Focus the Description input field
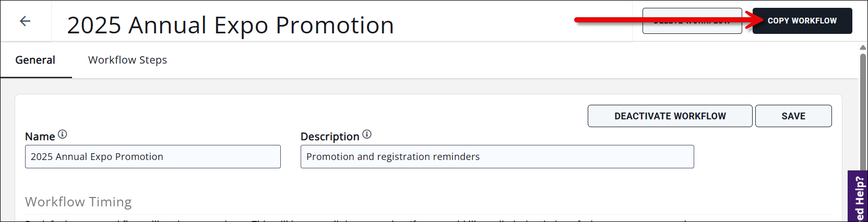The width and height of the screenshot is (868, 222). coord(497,157)
